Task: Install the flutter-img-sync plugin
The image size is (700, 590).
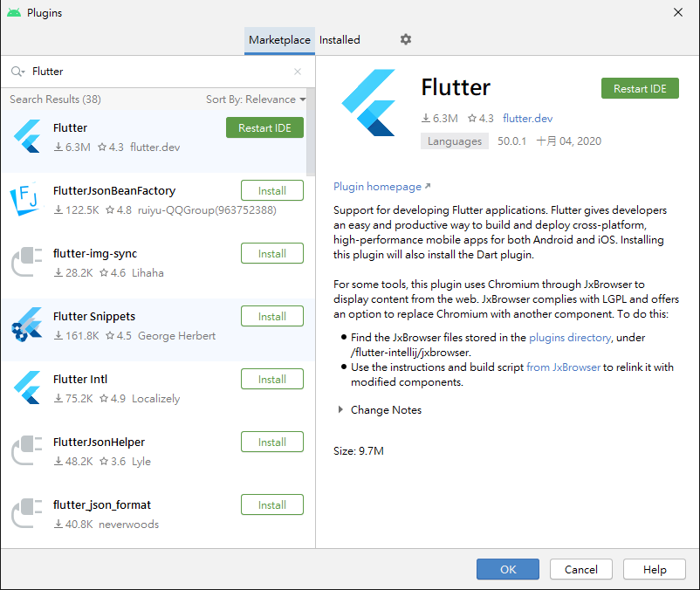Action: (x=272, y=253)
